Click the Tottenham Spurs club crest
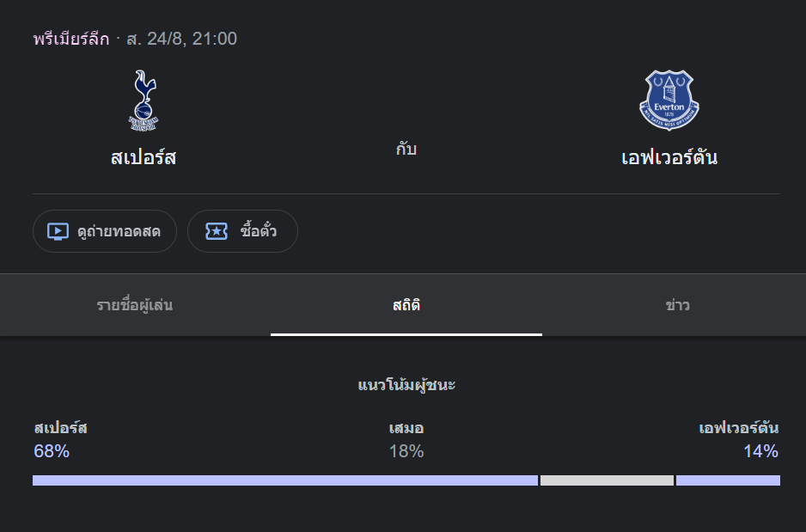 [x=143, y=101]
